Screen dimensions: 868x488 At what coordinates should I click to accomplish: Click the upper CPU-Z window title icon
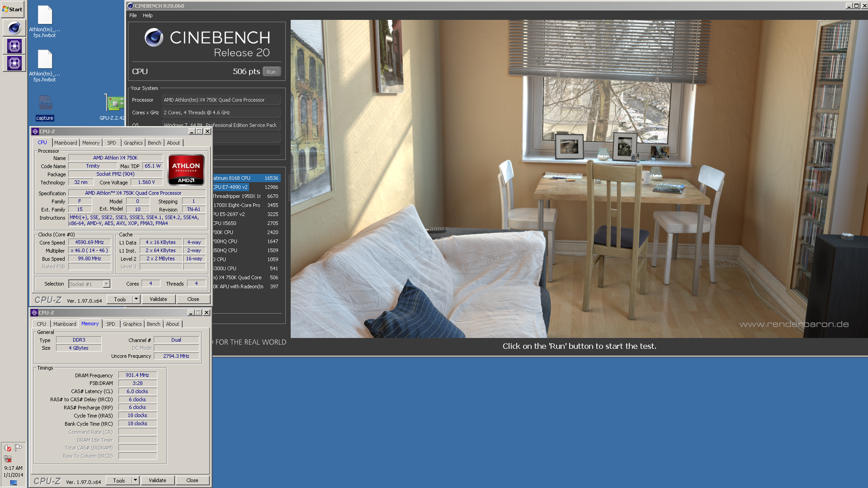35,131
